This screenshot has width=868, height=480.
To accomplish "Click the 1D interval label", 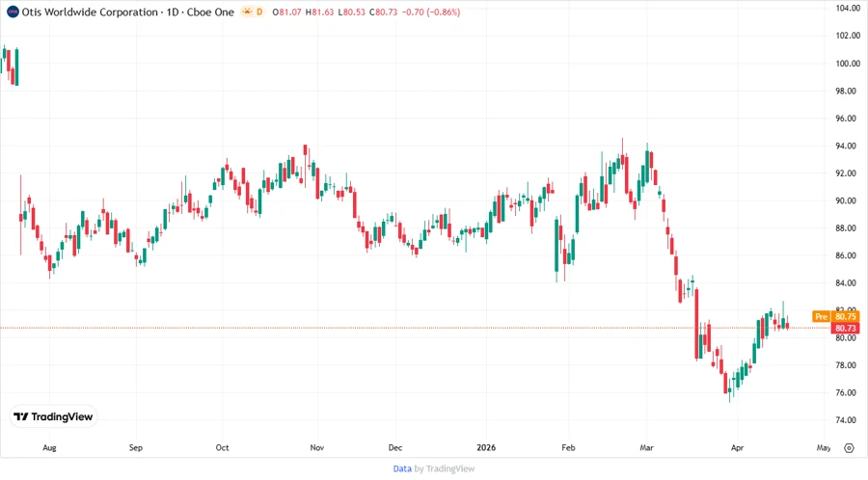I will [173, 12].
